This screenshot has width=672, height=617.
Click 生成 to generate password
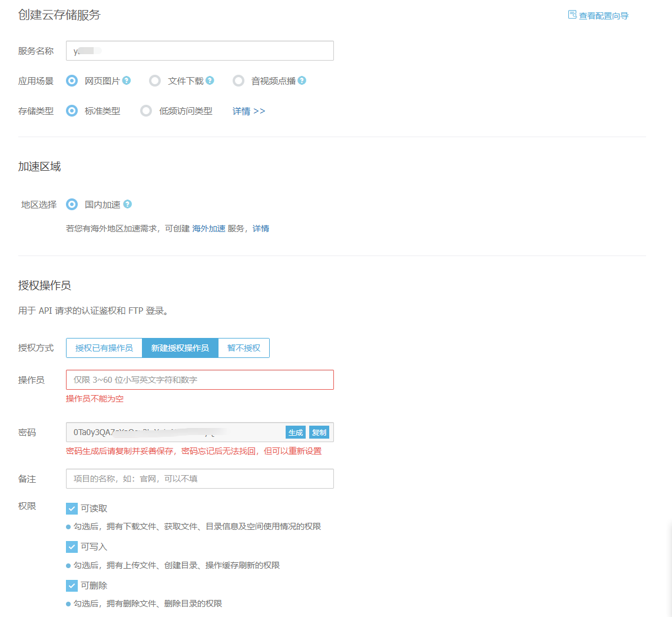click(x=296, y=433)
